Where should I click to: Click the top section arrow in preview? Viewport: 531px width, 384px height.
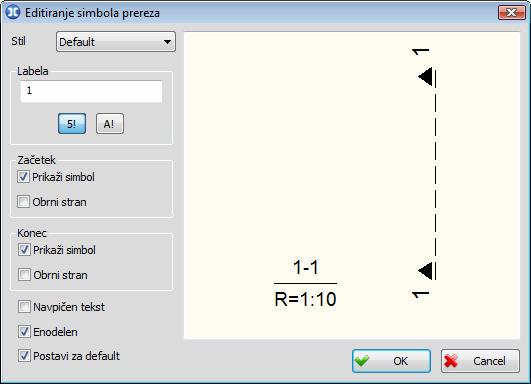tap(426, 77)
